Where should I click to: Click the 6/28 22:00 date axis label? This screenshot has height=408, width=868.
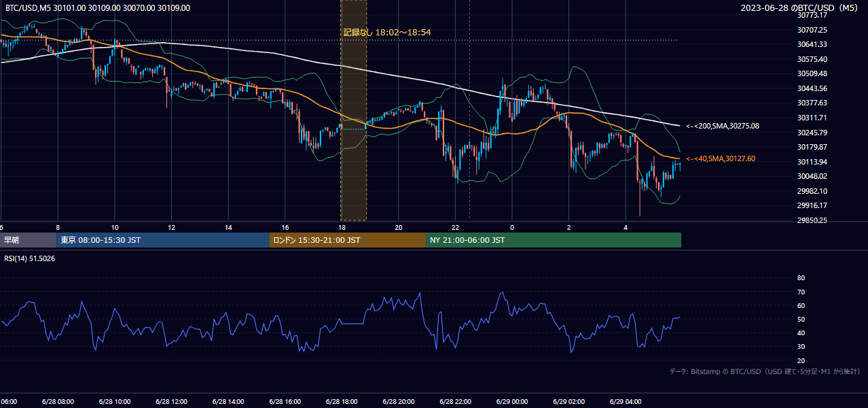click(x=455, y=402)
